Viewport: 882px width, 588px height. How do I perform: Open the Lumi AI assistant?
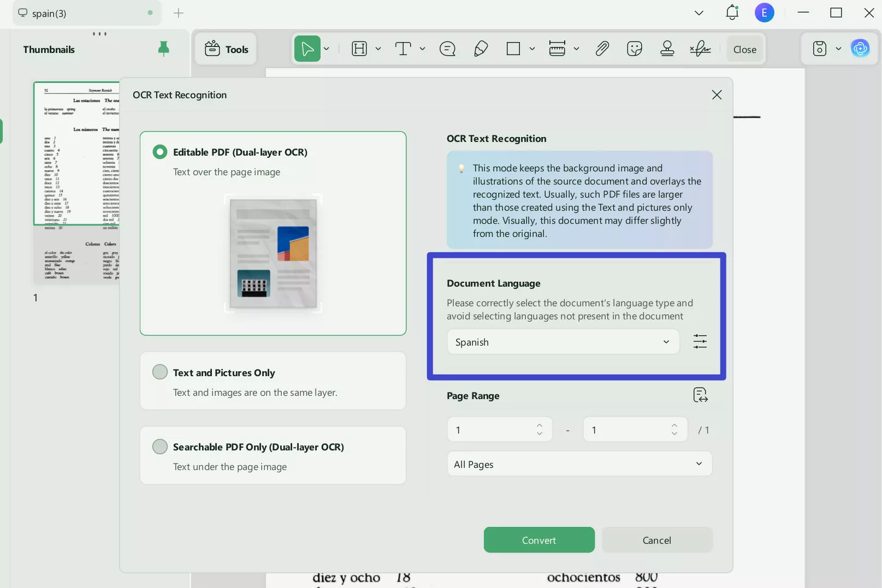(861, 49)
